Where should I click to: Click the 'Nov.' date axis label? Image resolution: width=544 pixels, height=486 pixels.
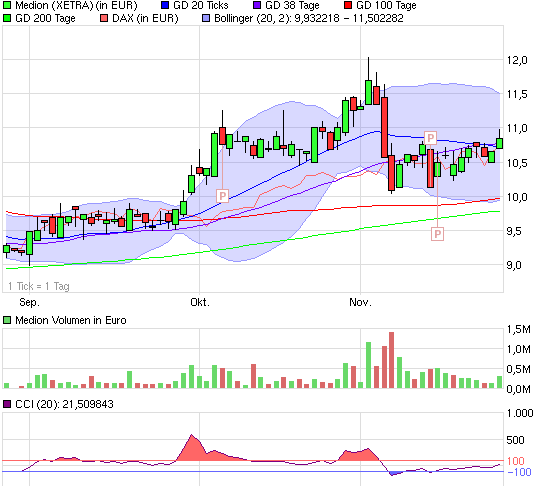[360, 302]
